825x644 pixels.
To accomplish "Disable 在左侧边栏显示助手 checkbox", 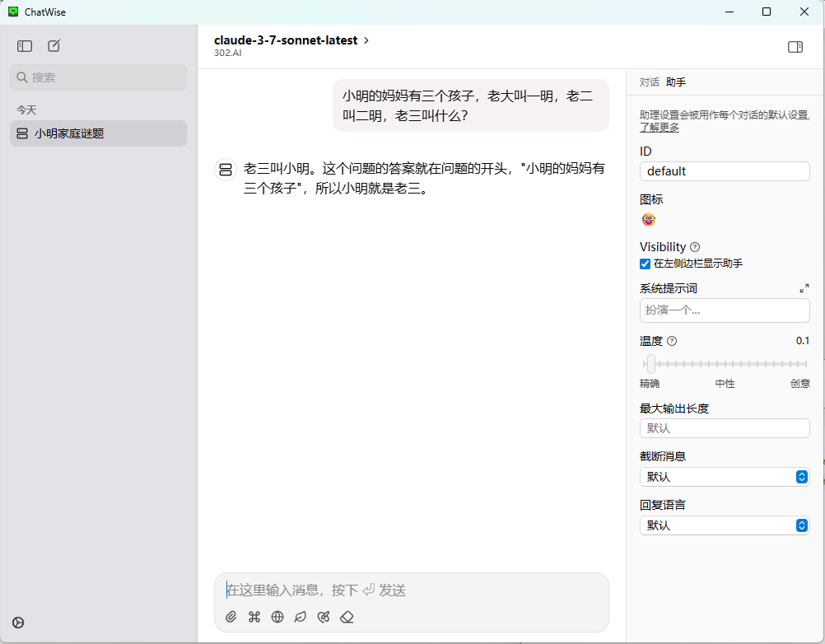I will point(645,264).
